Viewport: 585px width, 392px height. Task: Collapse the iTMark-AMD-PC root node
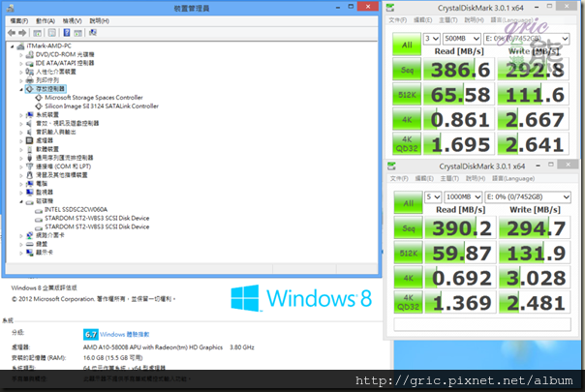[x=13, y=46]
